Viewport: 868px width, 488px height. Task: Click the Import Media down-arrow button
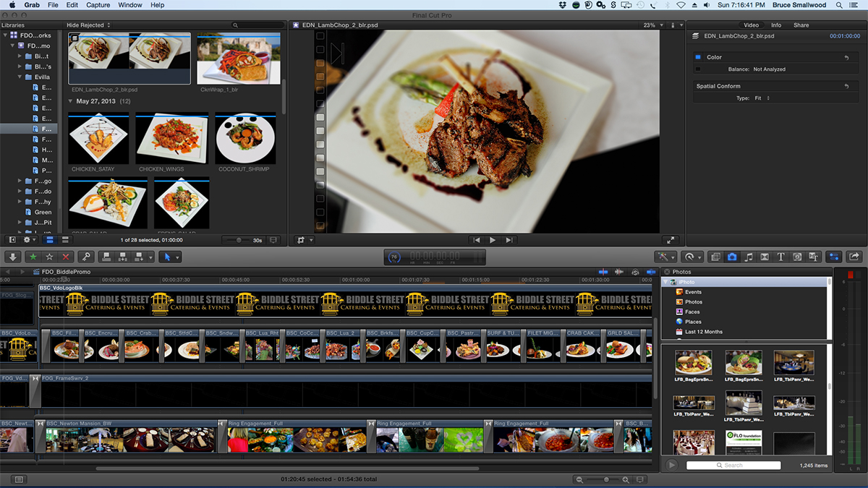pos(13,257)
